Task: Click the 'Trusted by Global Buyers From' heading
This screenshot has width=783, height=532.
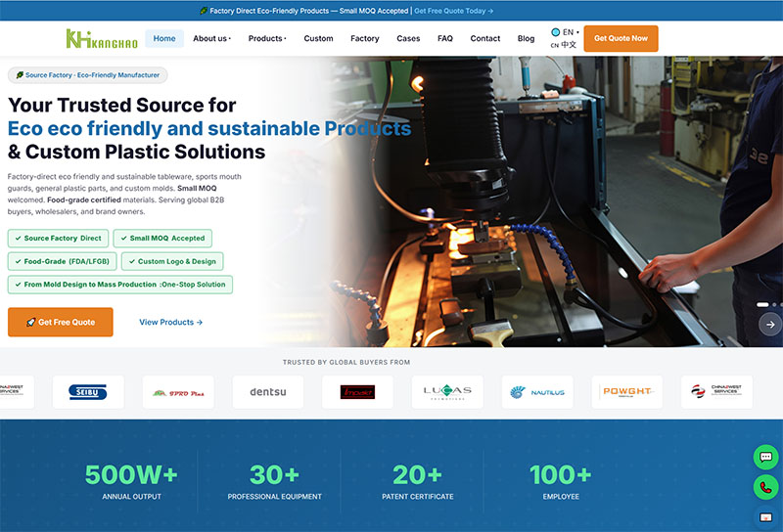Action: pos(346,362)
